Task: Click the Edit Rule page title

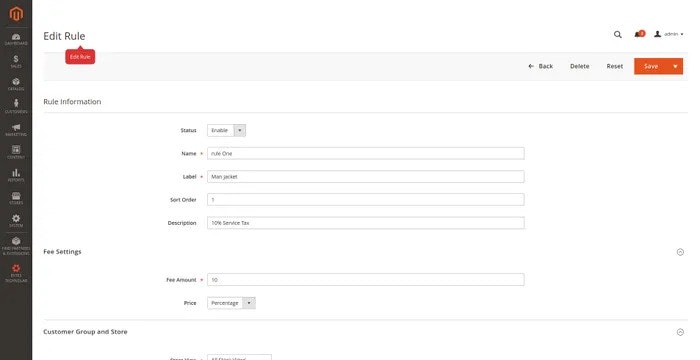Action: coord(64,36)
